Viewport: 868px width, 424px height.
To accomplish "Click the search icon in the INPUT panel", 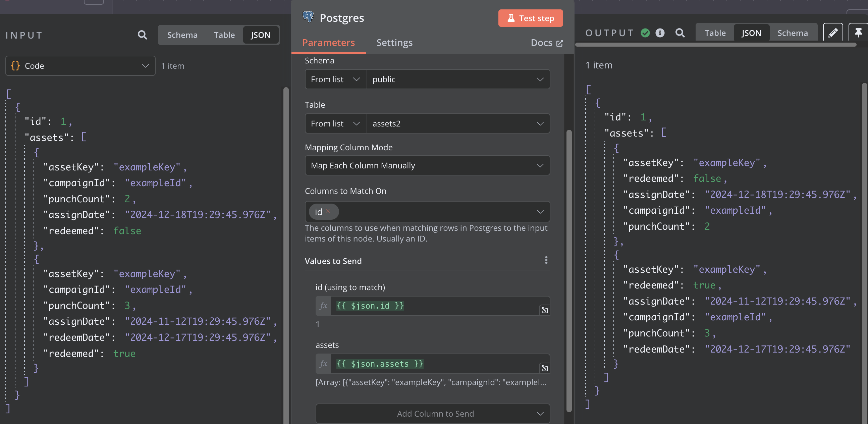I will coord(142,35).
